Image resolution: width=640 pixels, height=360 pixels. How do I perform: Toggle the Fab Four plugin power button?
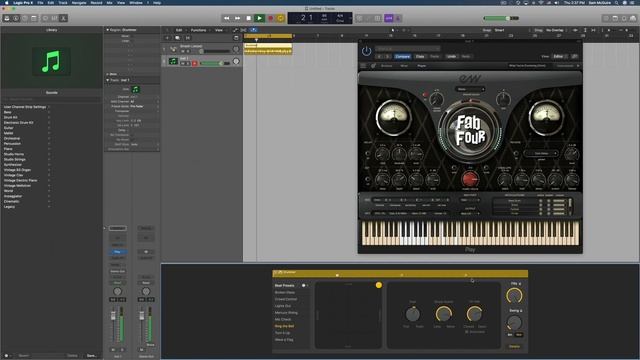click(x=367, y=51)
